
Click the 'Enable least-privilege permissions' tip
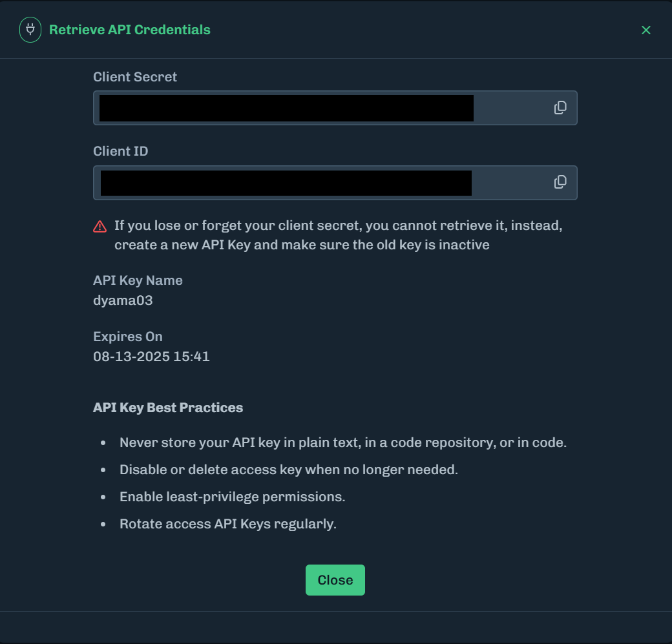click(x=232, y=497)
